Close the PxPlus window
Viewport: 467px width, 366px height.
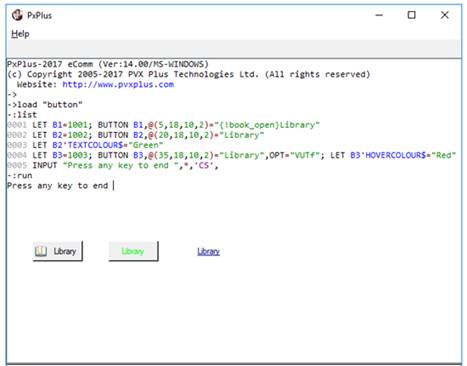pyautogui.click(x=445, y=15)
